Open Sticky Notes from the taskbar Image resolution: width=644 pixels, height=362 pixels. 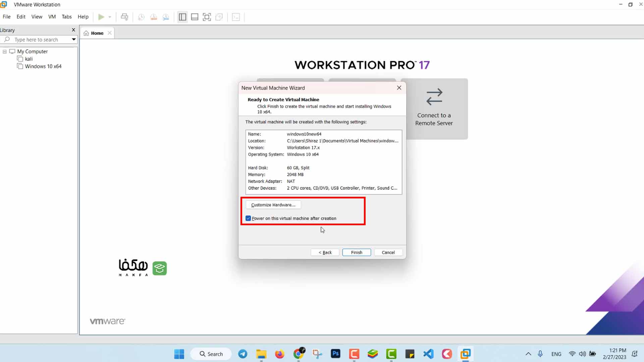pos(410,354)
